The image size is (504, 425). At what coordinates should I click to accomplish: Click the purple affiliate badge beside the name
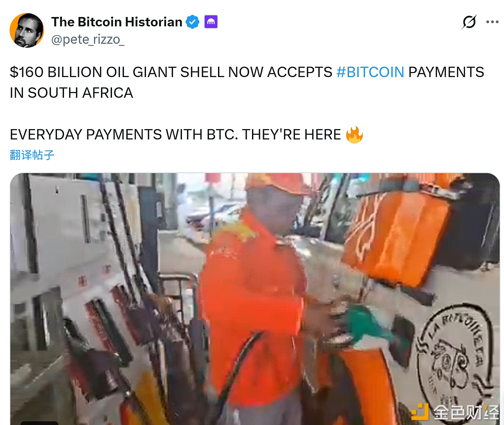[x=211, y=22]
